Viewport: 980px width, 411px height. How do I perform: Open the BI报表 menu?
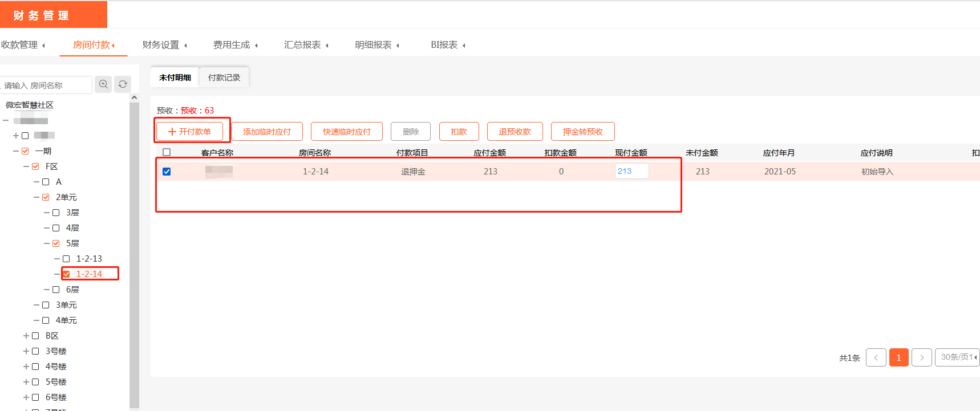click(448, 44)
